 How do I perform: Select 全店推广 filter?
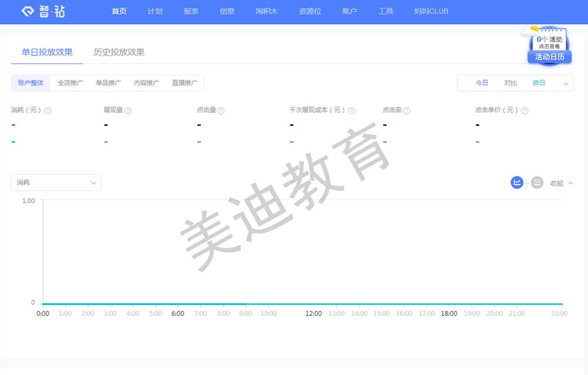(70, 83)
